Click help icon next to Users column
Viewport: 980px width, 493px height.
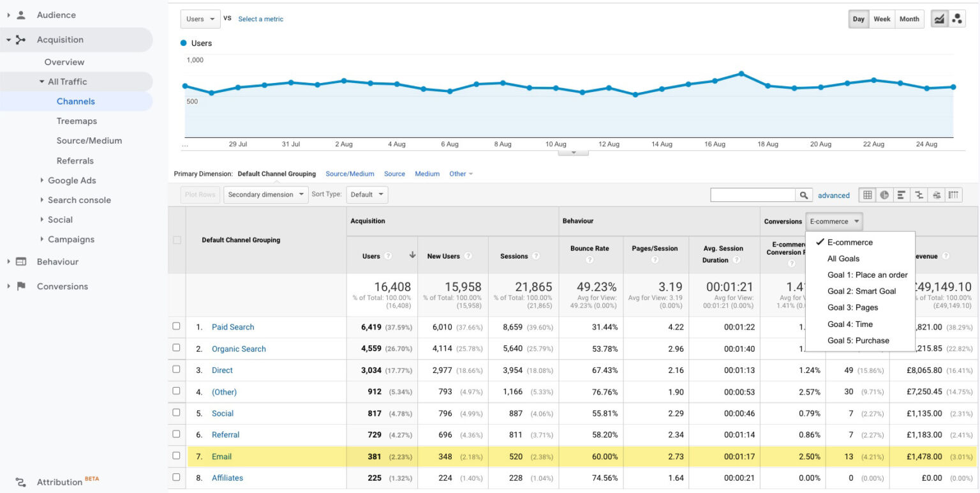[388, 256]
